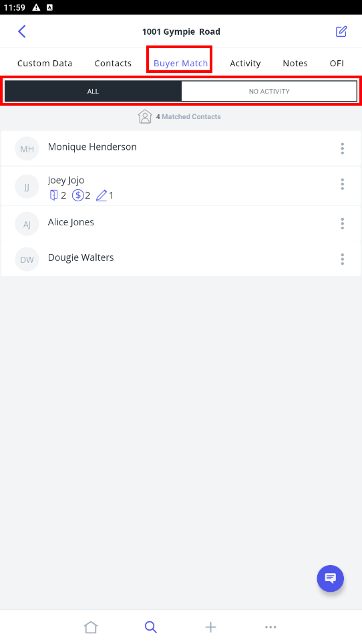Switch to the NO ACTIVITY filter
The height and width of the screenshot is (644, 362).
pos(269,91)
